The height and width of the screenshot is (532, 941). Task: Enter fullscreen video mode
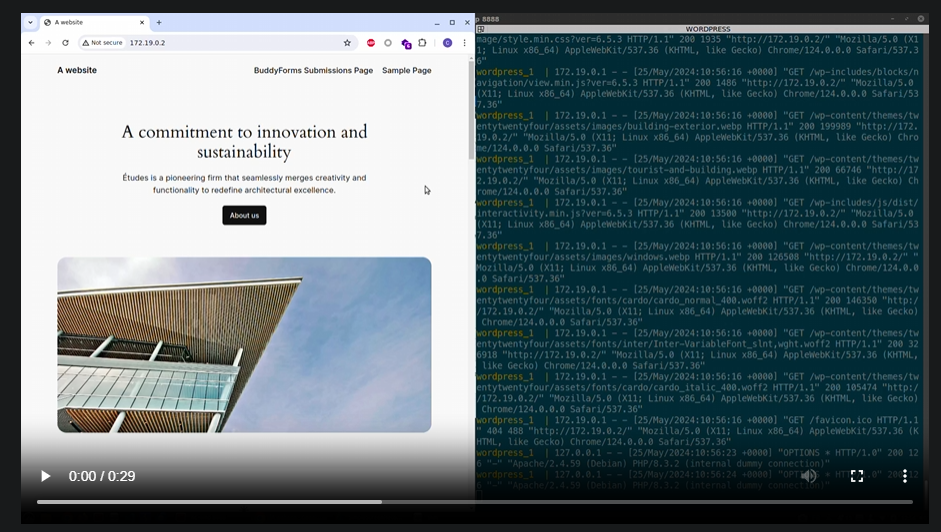coord(856,477)
